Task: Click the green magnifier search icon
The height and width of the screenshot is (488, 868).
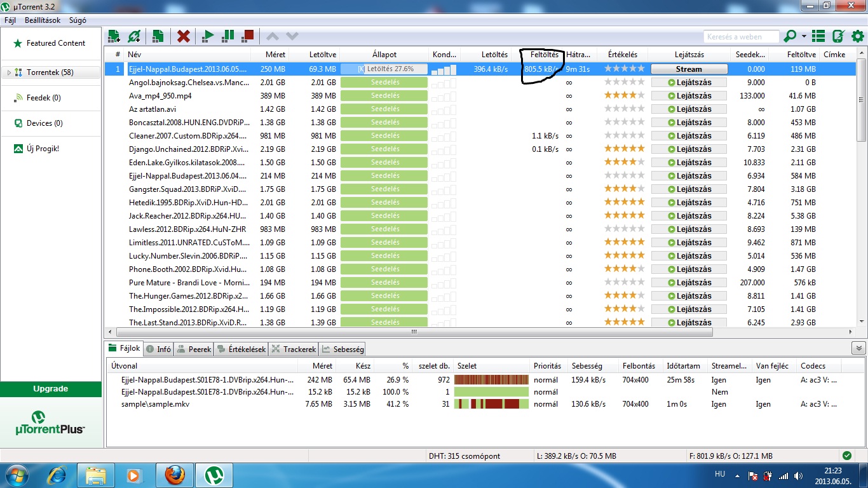Action: [791, 36]
